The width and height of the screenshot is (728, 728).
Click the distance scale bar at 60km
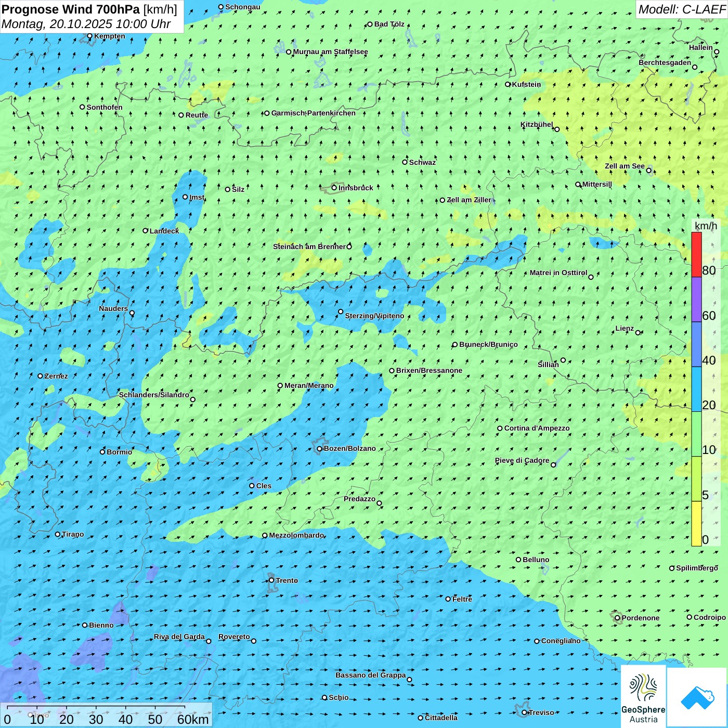(185, 708)
